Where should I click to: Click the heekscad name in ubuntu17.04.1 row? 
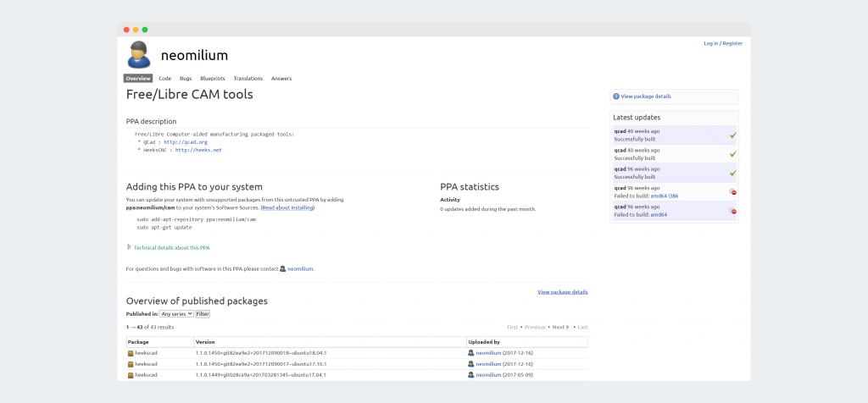pyautogui.click(x=146, y=375)
